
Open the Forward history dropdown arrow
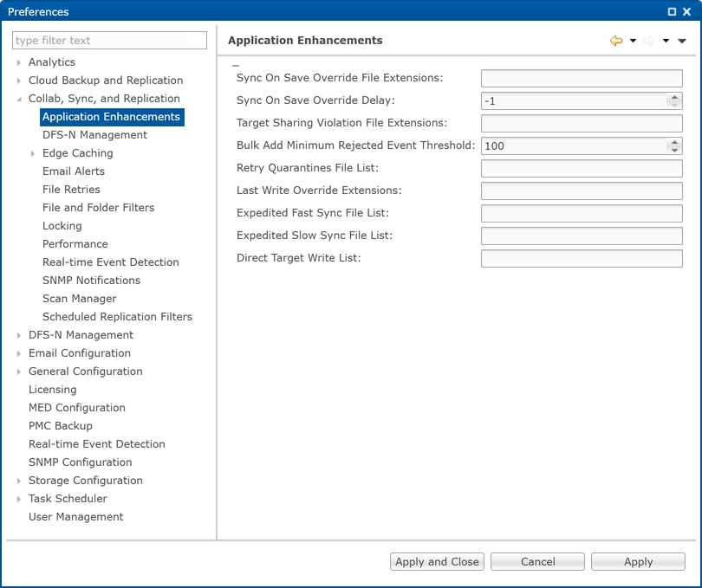(x=666, y=41)
